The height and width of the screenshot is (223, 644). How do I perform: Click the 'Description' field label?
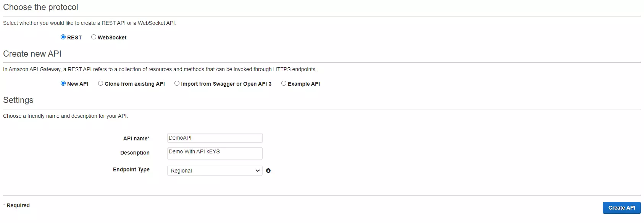135,153
